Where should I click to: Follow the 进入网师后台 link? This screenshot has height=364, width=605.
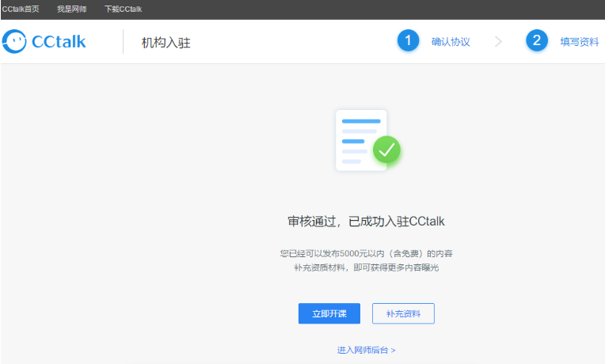pos(366,350)
